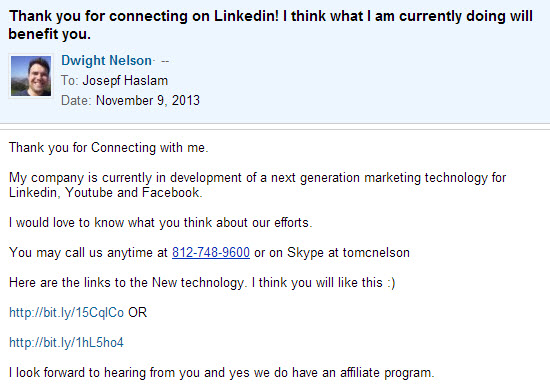550x388 pixels.
Task: Open the bit.ly/15CqlCo link
Action: tap(66, 313)
